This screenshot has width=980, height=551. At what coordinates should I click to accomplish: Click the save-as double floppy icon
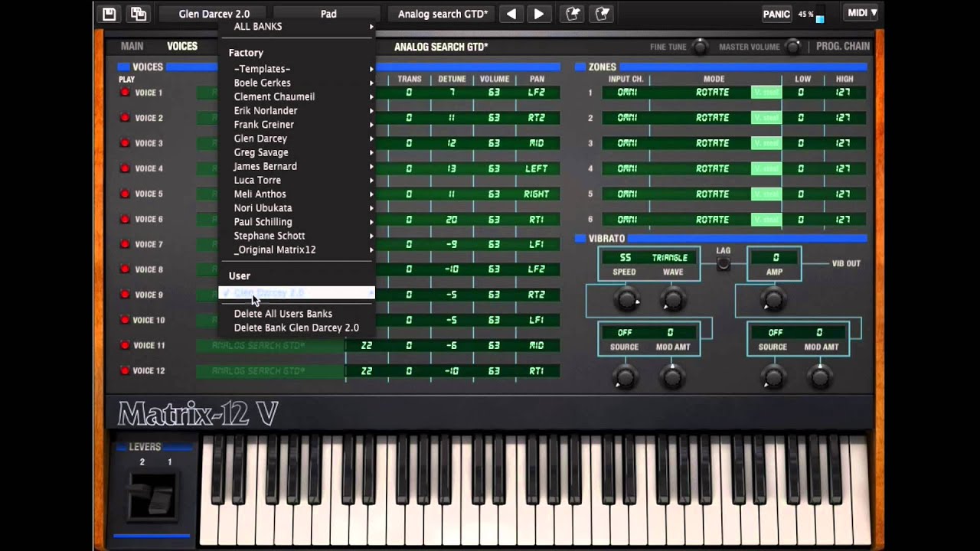[x=139, y=14]
